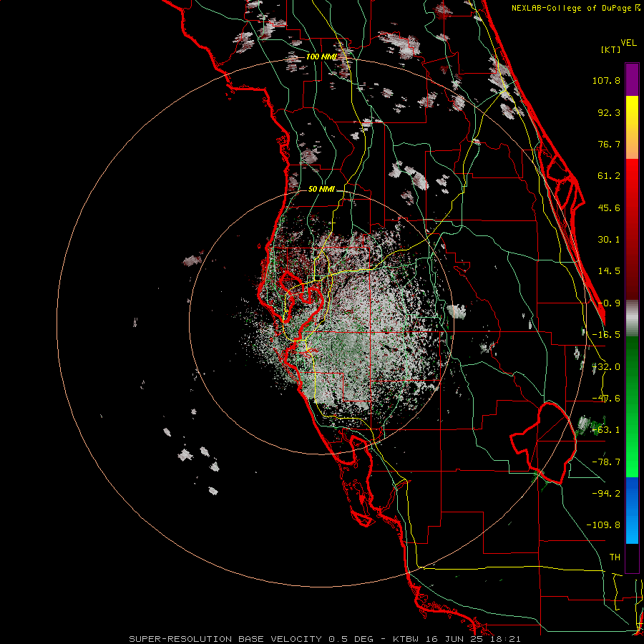The image size is (644, 644).
Task: Click the -0.9 velocity label
Action: tap(609, 303)
